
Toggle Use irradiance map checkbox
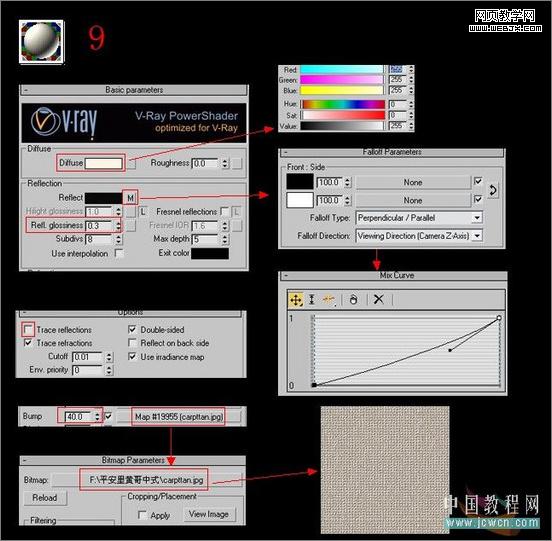[x=132, y=357]
